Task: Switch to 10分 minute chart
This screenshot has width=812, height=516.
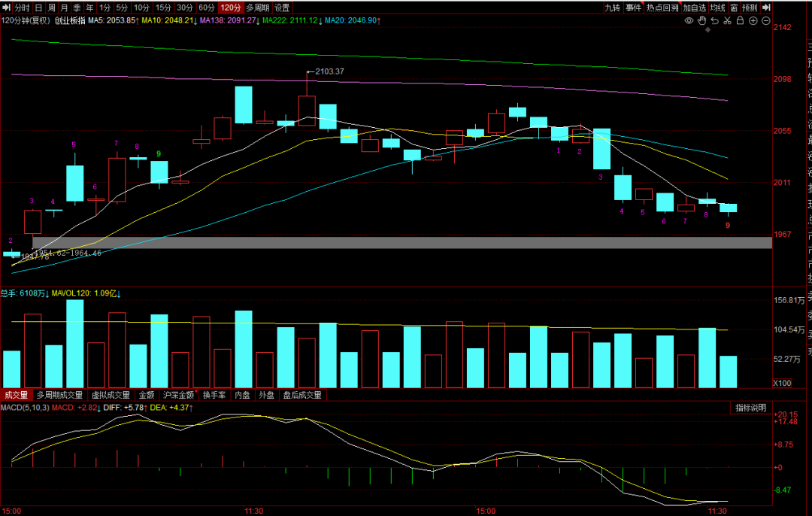Action: tap(141, 8)
